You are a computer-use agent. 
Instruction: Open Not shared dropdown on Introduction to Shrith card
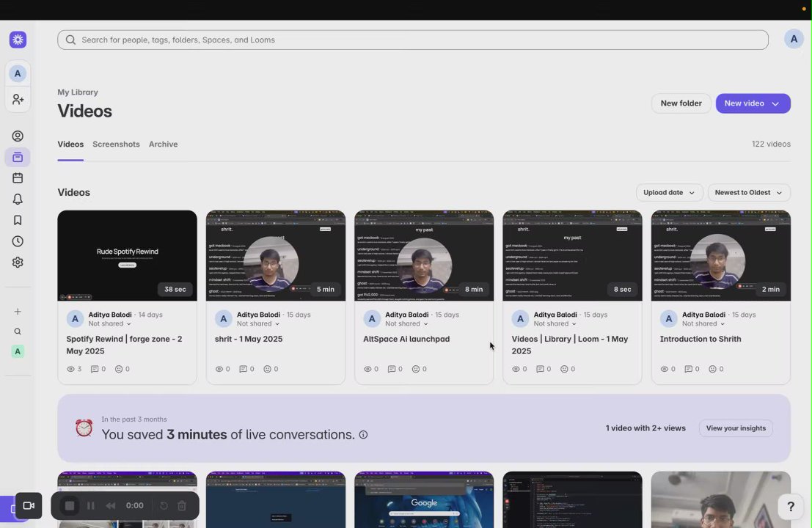tap(703, 323)
